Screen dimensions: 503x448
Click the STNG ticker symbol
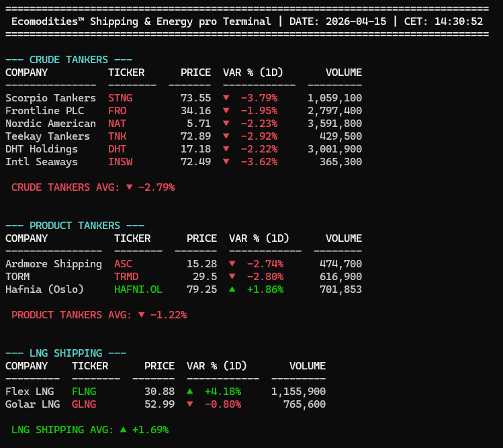point(120,98)
